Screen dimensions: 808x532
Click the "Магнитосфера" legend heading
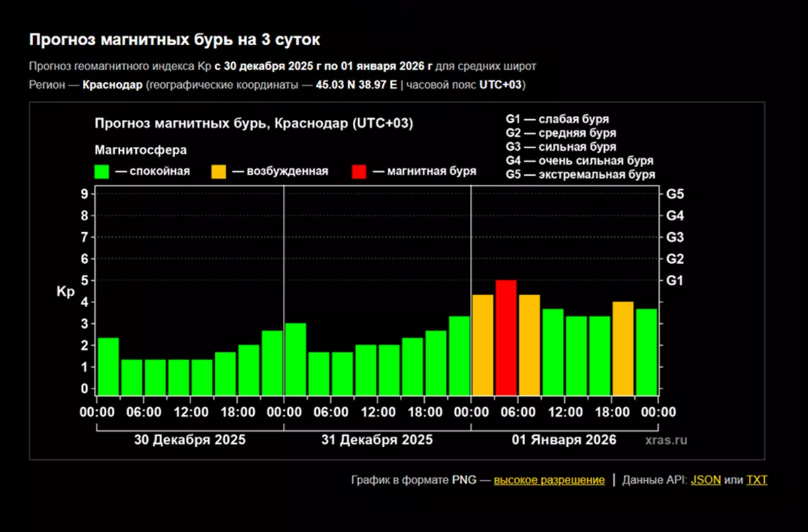pyautogui.click(x=140, y=149)
